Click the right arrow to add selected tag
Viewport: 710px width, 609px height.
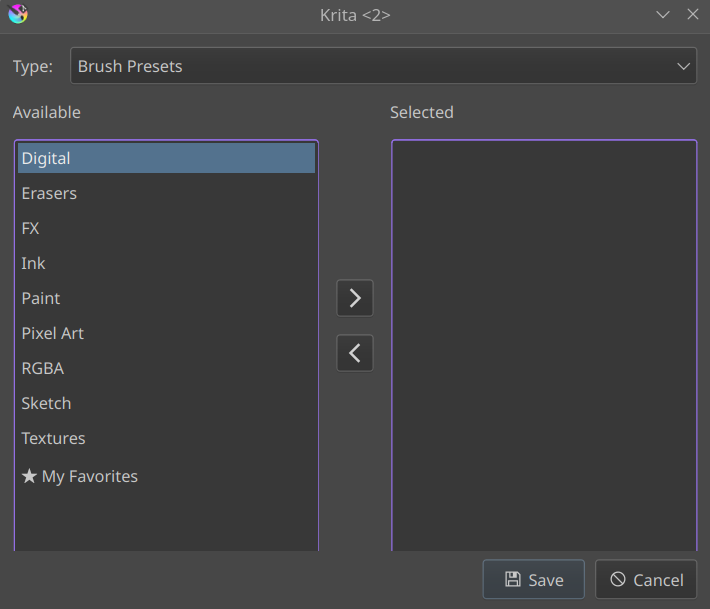(355, 298)
